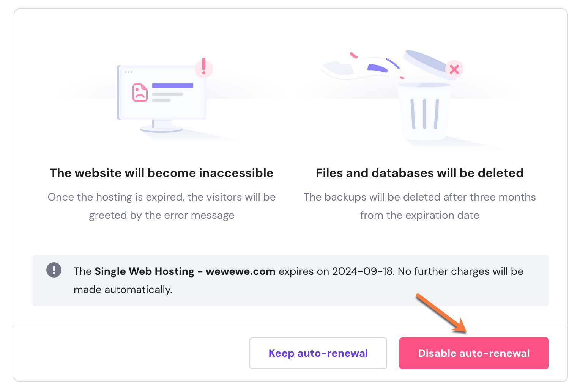Click the "made automatically." notice text
This screenshot has height=392, width=580.
pyautogui.click(x=123, y=290)
